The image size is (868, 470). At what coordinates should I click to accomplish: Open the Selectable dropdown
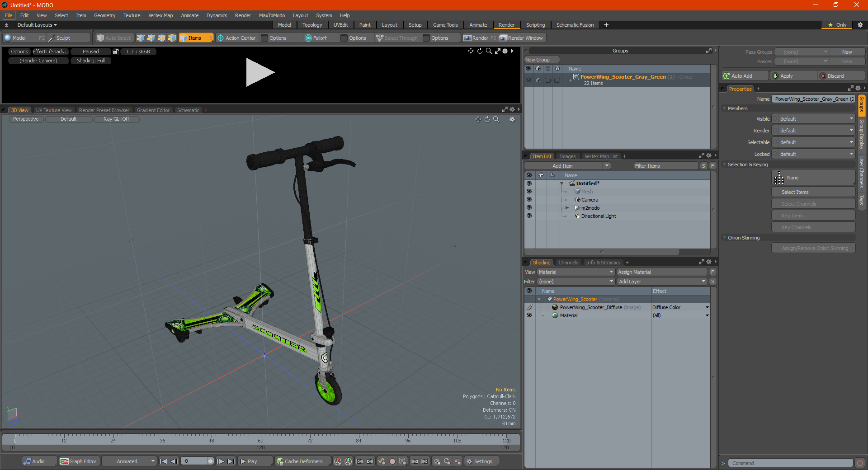coord(817,142)
